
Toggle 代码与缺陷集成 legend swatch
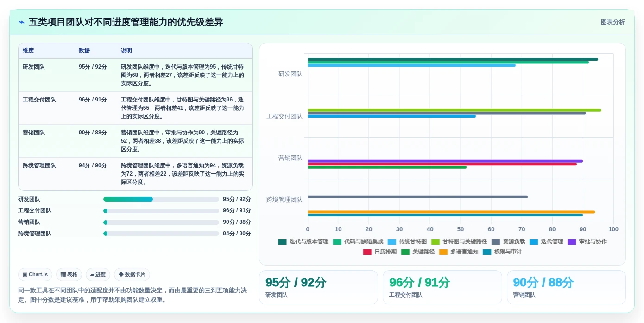[x=337, y=241]
